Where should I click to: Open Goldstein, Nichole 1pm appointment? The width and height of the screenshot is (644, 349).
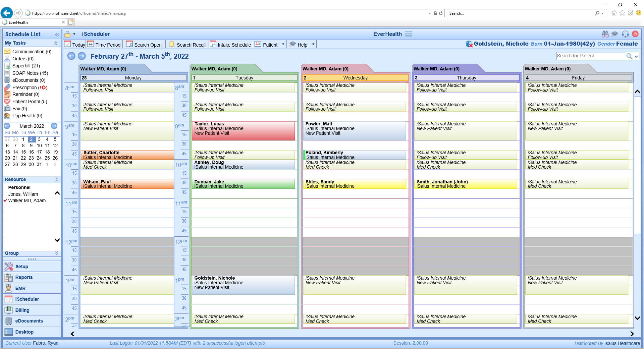[x=243, y=285]
